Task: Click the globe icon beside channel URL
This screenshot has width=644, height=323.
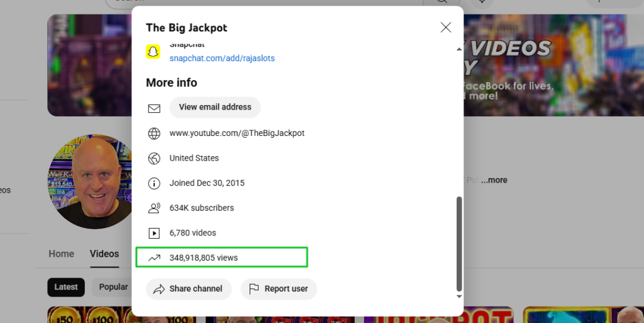Action: tap(154, 133)
